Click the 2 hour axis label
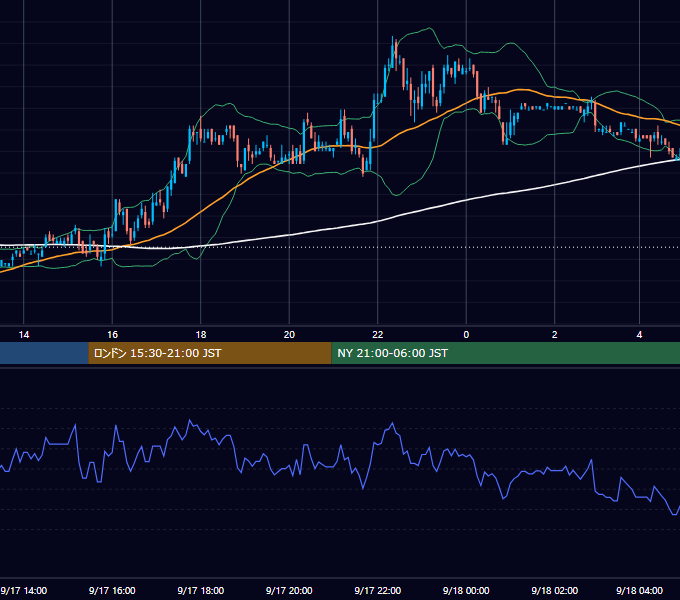Viewport: 680px width, 600px height. coord(555,335)
